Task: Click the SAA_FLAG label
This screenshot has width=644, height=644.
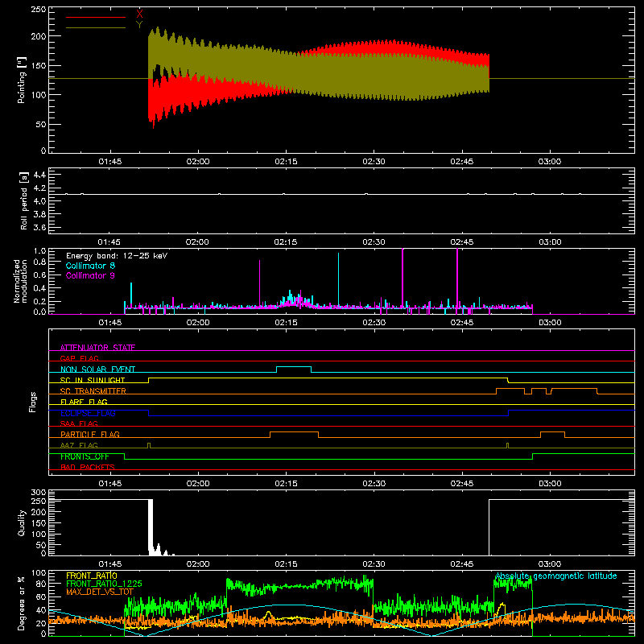Action: (x=79, y=424)
